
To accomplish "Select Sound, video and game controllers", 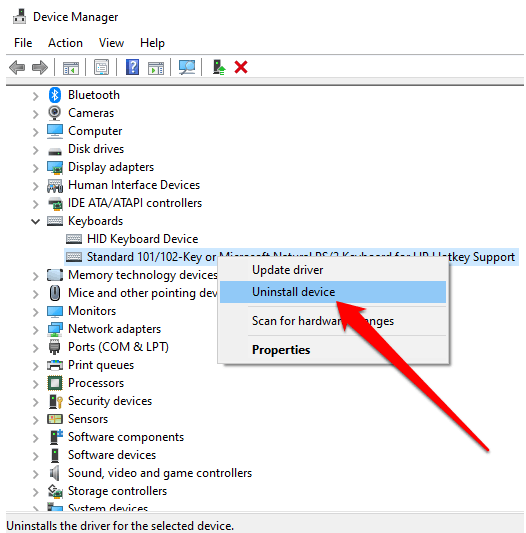I will [160, 473].
